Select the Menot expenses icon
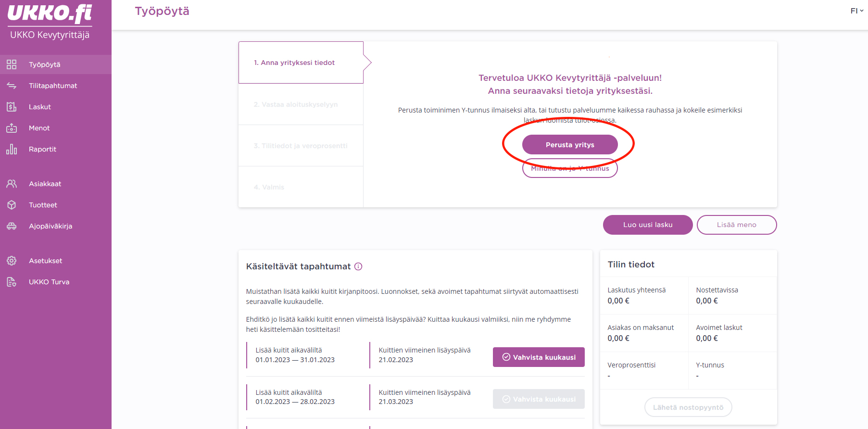This screenshot has width=868, height=429. point(12,128)
